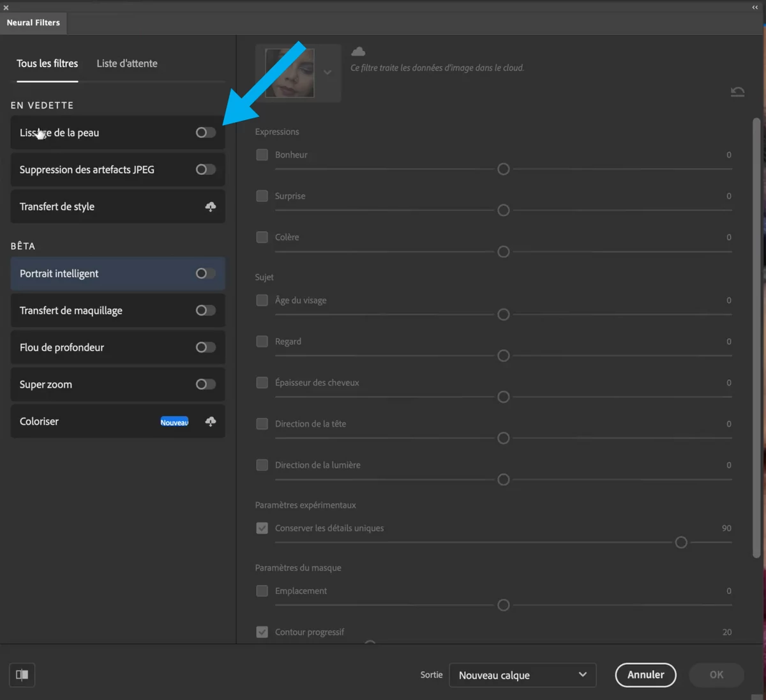Click the Nouveau badge on Coloriser
766x700 pixels.
click(x=174, y=422)
